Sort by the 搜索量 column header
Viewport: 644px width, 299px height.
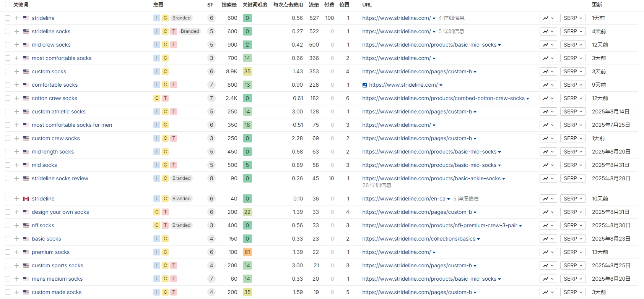pos(229,5)
